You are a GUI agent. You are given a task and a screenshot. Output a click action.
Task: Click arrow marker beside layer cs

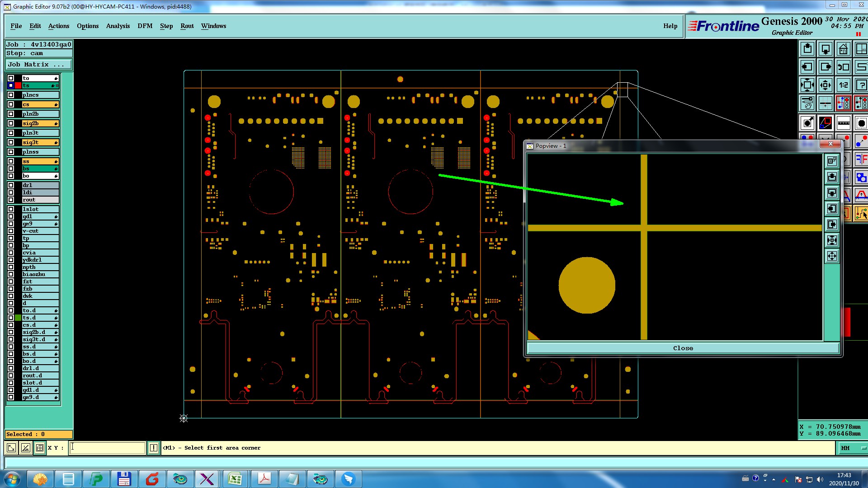click(56, 105)
